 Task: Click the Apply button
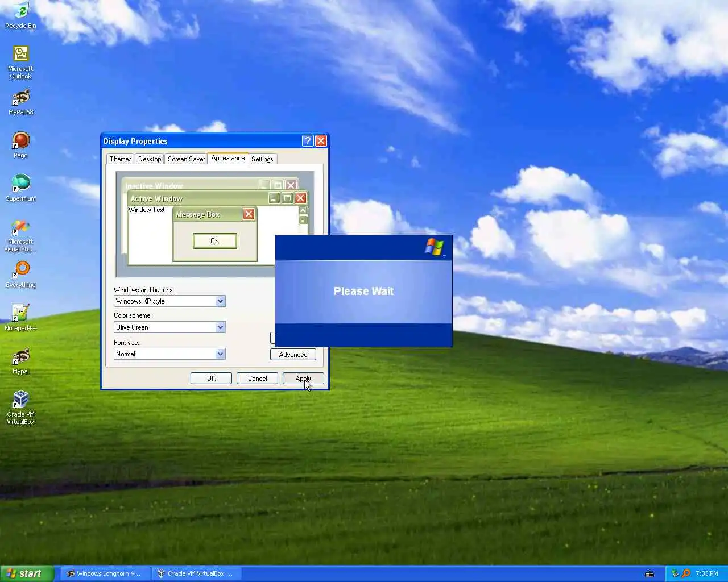point(303,379)
